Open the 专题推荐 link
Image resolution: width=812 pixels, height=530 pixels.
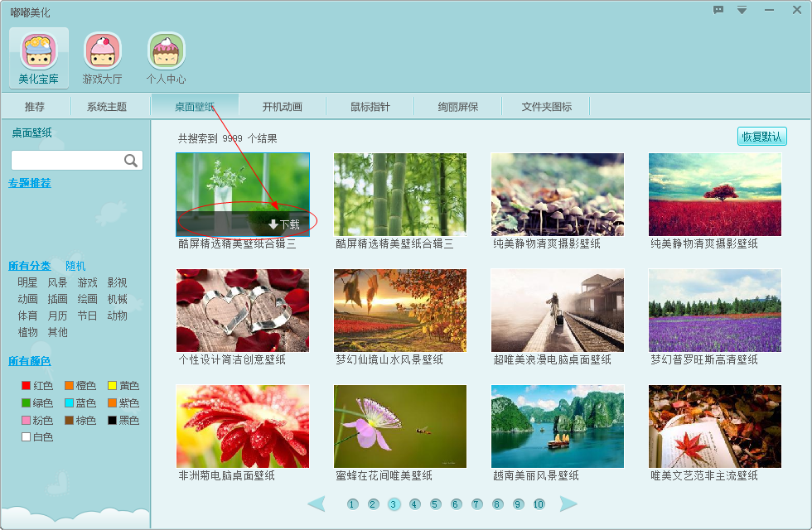tap(30, 183)
